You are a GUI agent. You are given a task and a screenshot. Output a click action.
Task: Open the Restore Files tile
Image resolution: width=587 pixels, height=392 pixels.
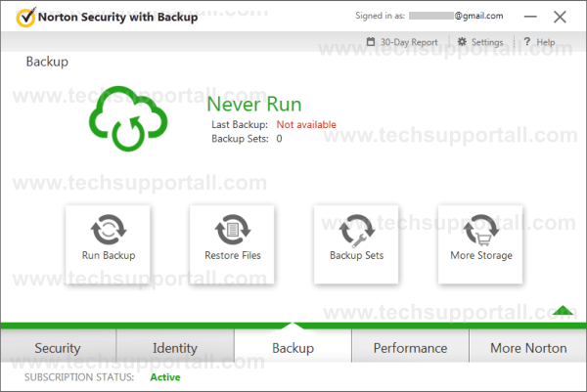coord(232,244)
